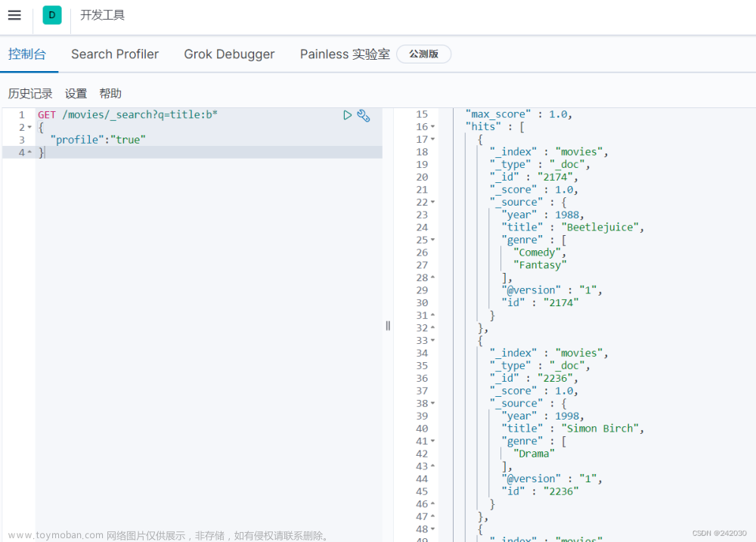Open 帮助 help
Image resolution: width=756 pixels, height=542 pixels.
click(x=110, y=94)
